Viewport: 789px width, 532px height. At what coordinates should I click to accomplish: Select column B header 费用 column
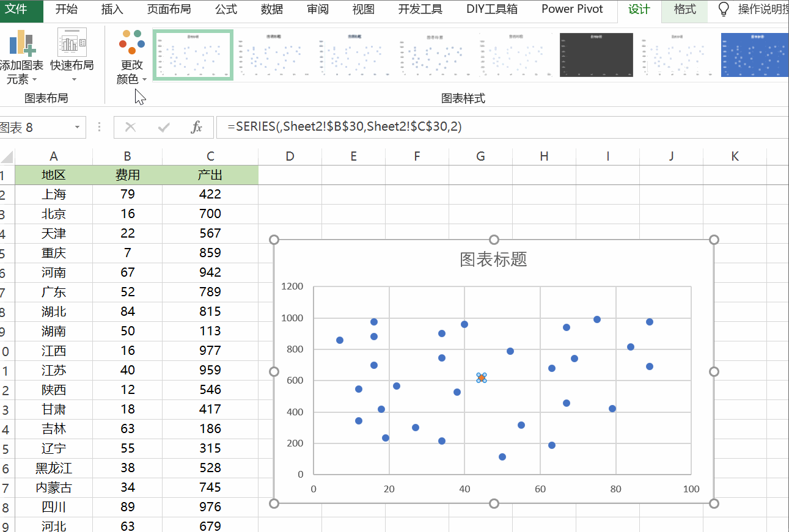[127, 156]
